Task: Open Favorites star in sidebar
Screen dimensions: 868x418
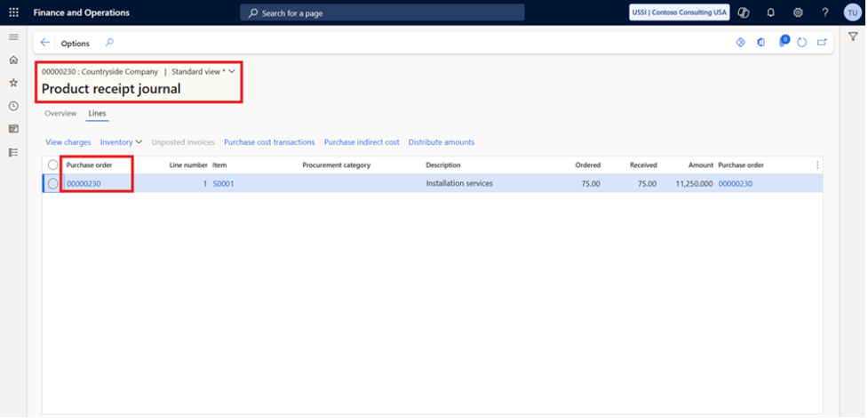Action: (x=14, y=83)
